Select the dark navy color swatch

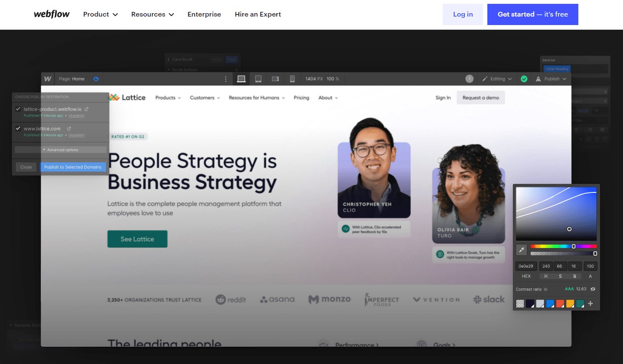point(530,304)
